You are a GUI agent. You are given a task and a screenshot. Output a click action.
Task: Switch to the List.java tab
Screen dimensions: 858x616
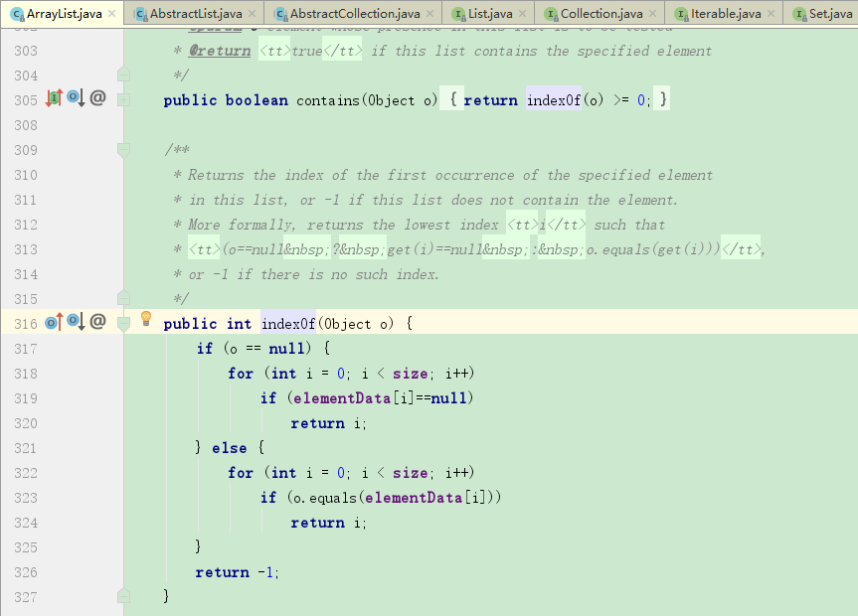[490, 14]
